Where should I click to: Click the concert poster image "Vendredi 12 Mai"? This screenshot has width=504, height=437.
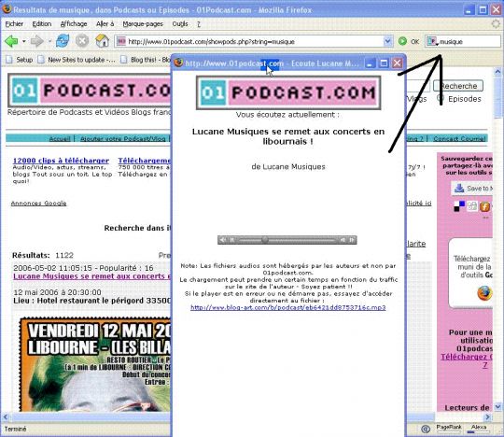click(95, 364)
